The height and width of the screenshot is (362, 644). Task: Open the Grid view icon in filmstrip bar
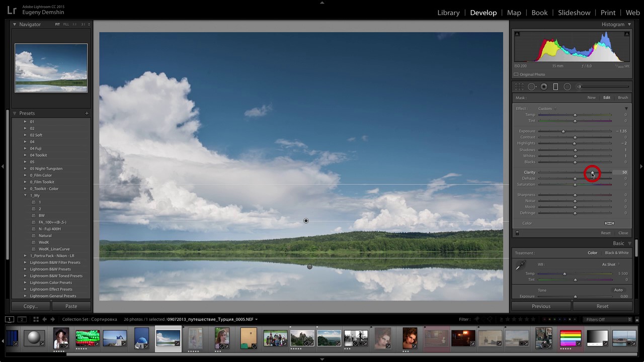tap(36, 319)
